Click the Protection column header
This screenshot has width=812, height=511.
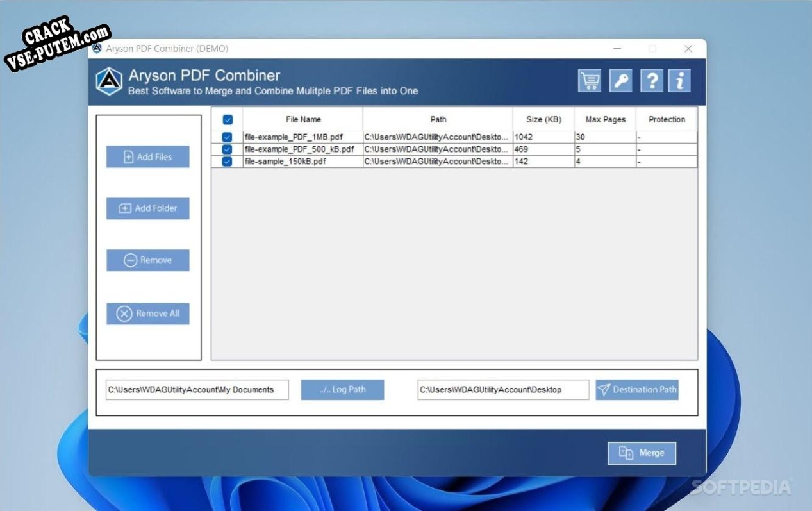[x=667, y=119]
